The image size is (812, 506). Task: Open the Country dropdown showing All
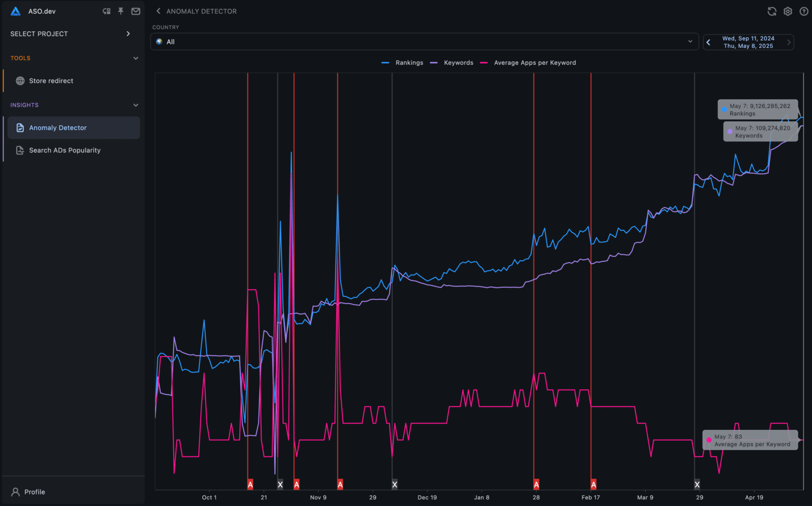[x=424, y=41]
